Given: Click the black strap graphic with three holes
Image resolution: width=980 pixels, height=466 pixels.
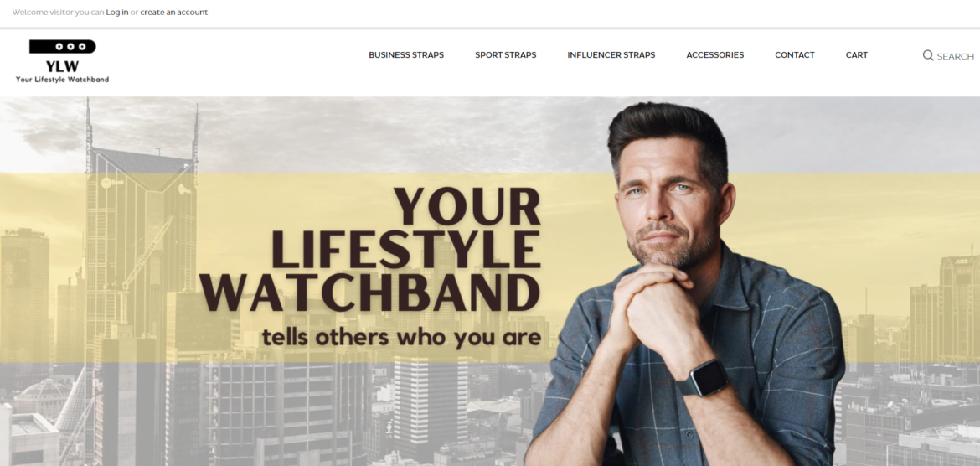Looking at the screenshot, I should (63, 46).
